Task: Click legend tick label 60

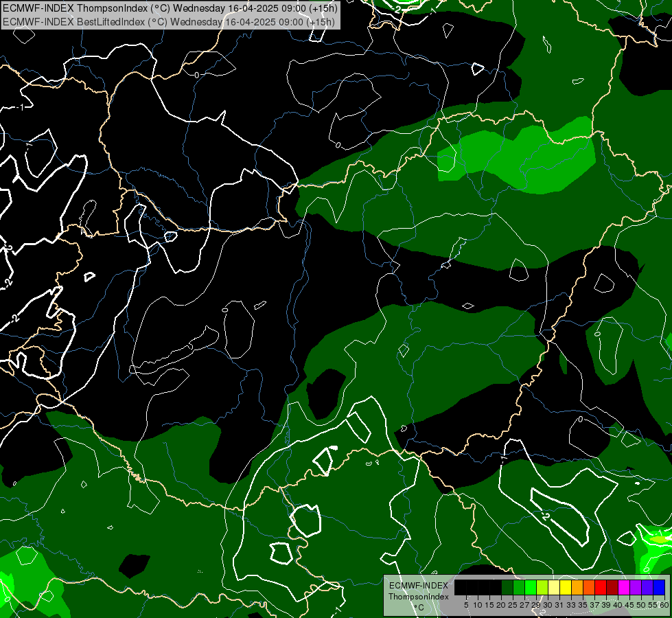Action: [x=664, y=605]
